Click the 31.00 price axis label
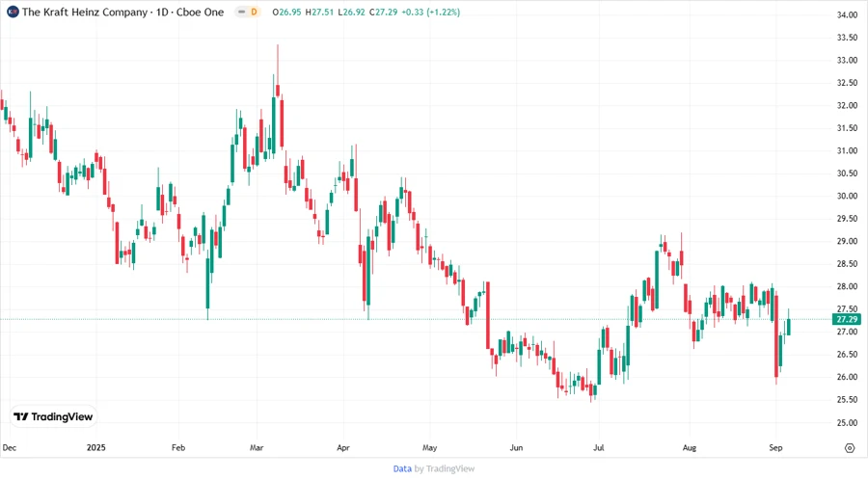This screenshot has width=868, height=480. [847, 151]
